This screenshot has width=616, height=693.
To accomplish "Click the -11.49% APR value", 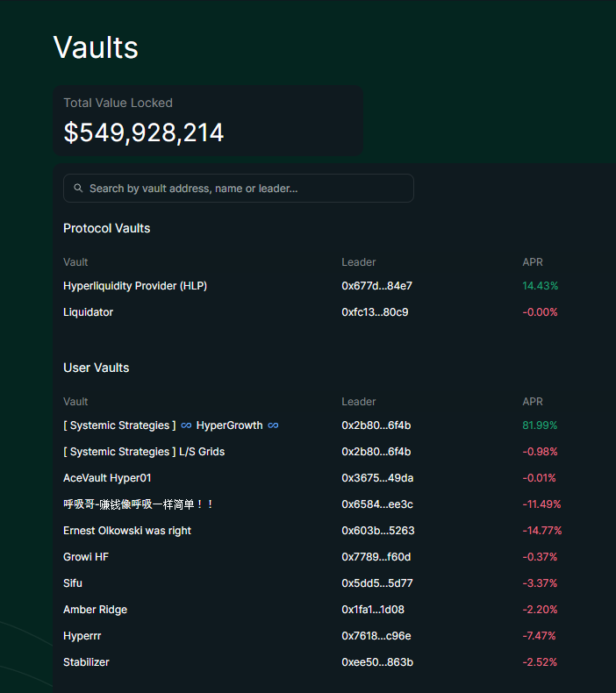I will [541, 504].
